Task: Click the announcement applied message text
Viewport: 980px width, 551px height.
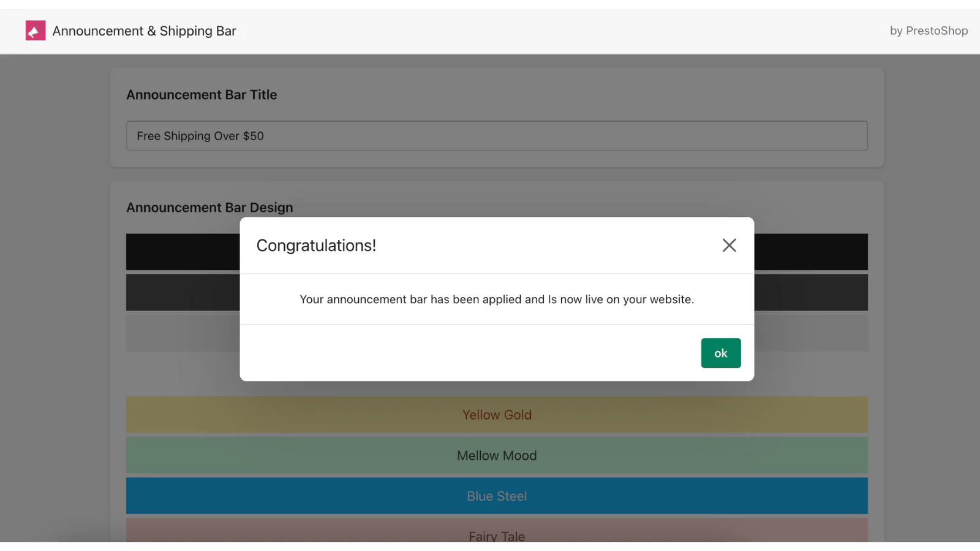Action: (496, 299)
